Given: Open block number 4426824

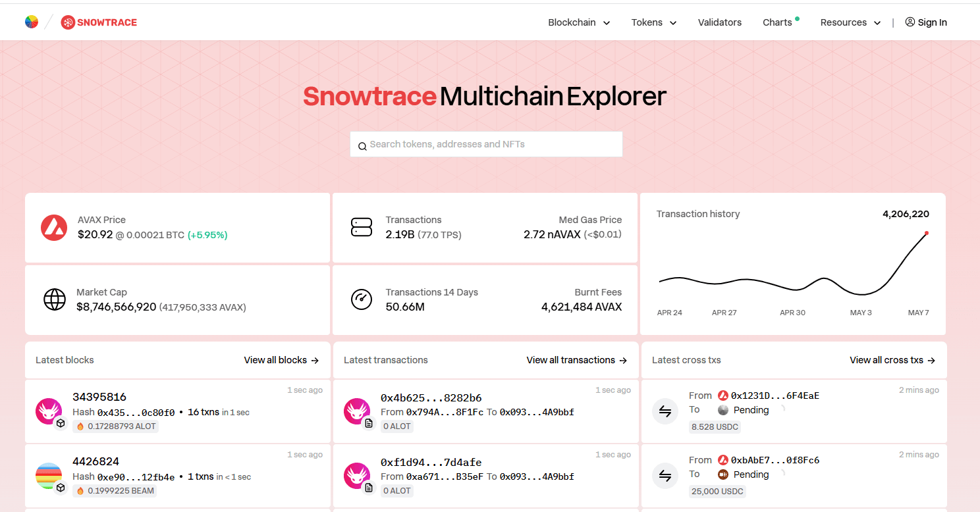Looking at the screenshot, I should coord(95,461).
